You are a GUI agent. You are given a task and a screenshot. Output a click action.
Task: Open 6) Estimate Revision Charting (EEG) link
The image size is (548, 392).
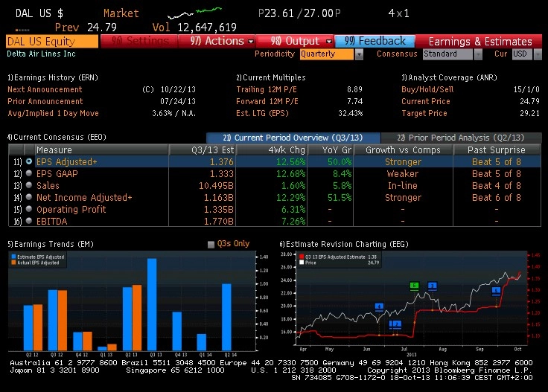click(x=344, y=244)
